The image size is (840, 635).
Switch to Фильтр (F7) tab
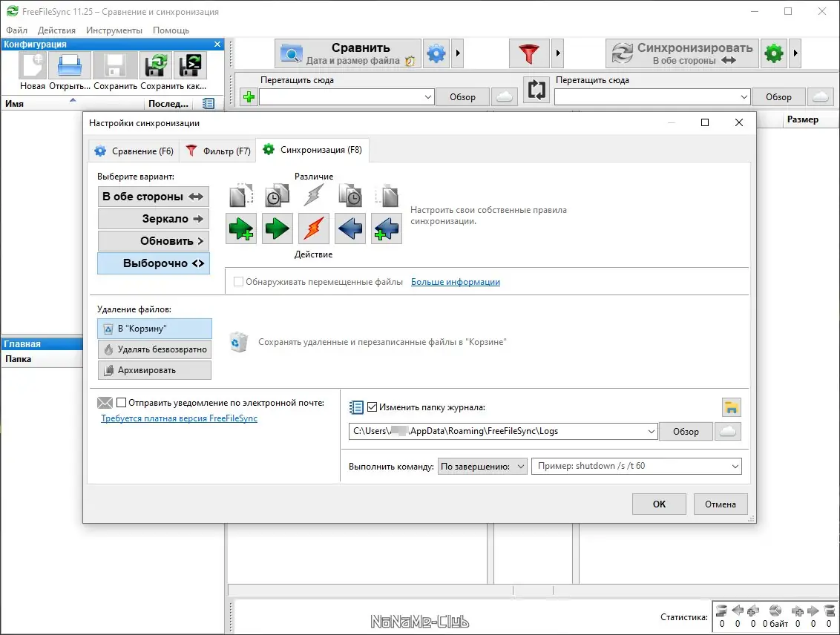[x=218, y=151]
